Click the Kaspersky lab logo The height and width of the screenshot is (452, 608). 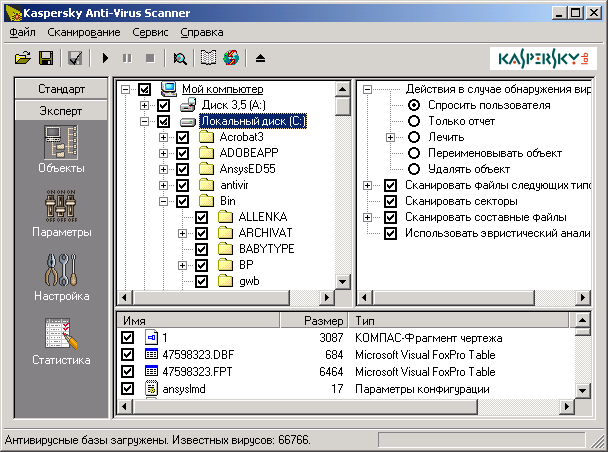543,59
